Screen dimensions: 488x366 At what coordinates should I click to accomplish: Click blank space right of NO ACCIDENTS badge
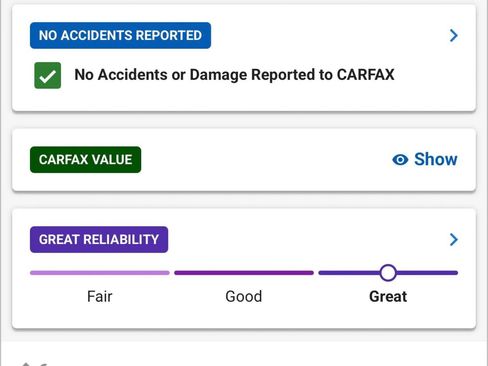click(x=328, y=35)
